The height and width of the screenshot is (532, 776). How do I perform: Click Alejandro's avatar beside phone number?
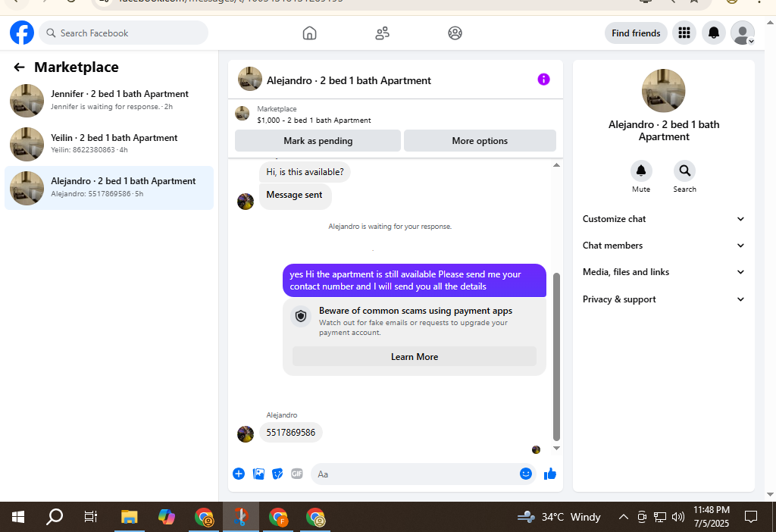pos(246,434)
